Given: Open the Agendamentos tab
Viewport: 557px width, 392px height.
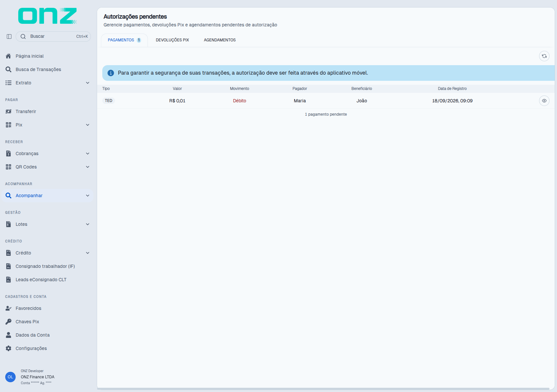Looking at the screenshot, I should click(x=220, y=40).
